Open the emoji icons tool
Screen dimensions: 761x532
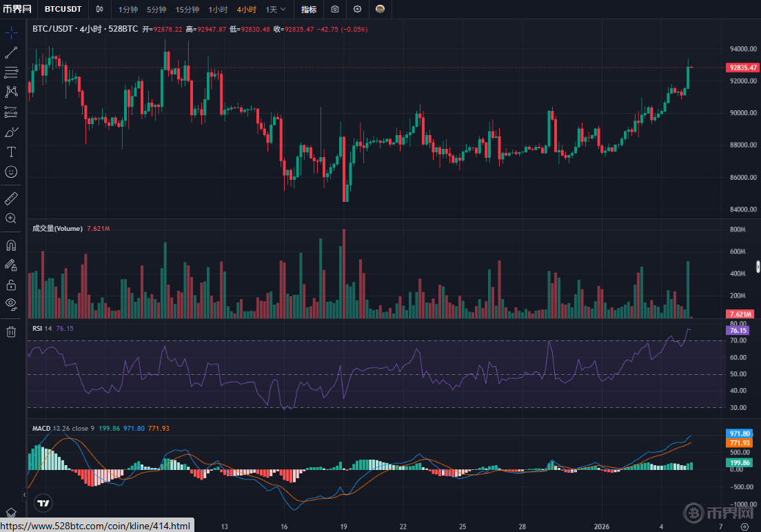click(x=11, y=172)
